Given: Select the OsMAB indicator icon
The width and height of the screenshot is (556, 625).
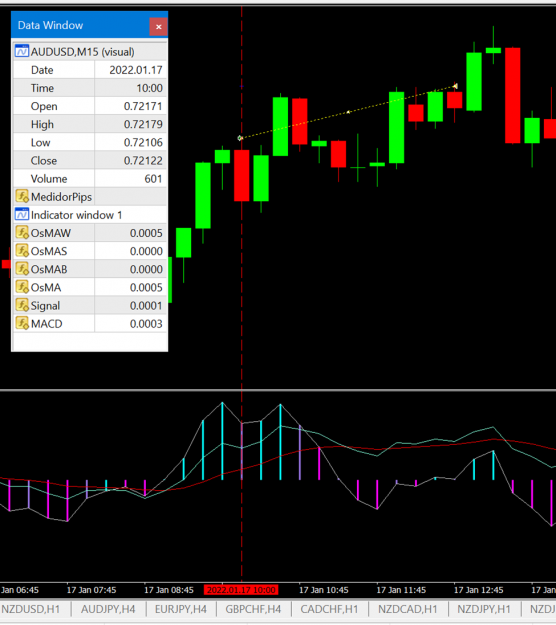Looking at the screenshot, I should (22, 269).
